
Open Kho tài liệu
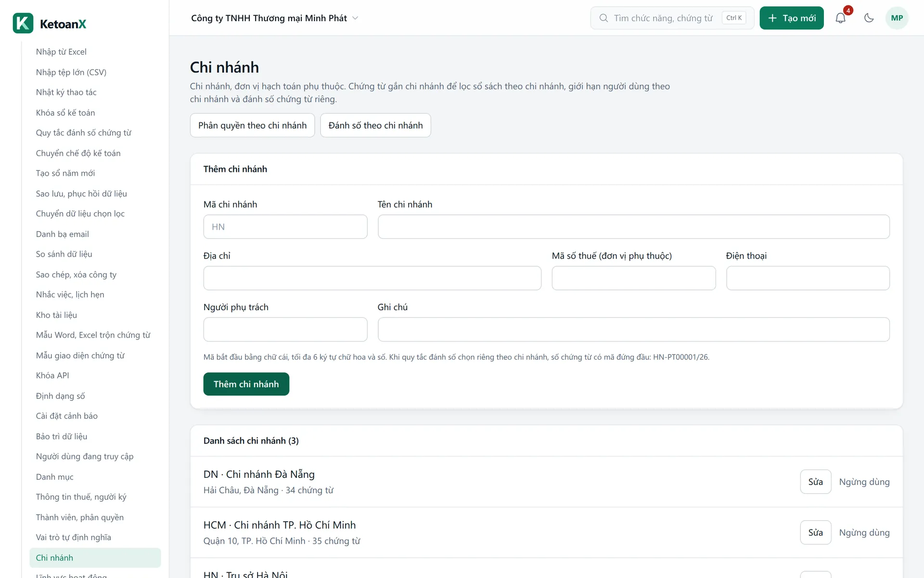[x=95, y=315]
